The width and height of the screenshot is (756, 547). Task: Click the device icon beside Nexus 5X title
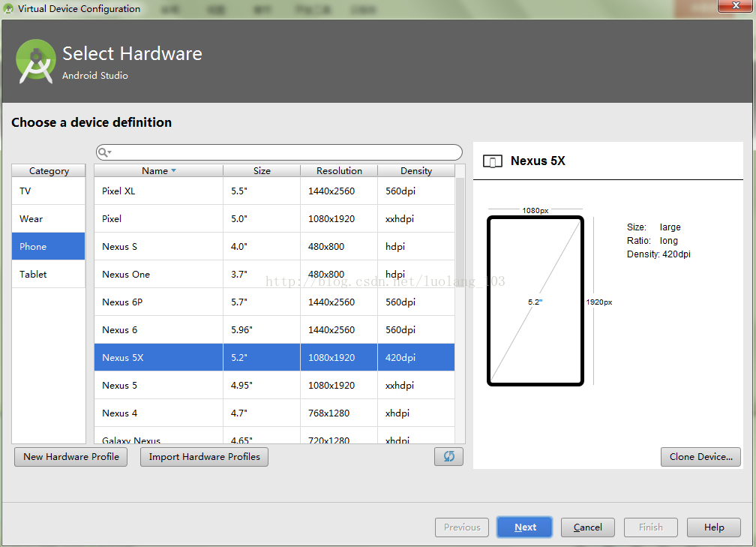pyautogui.click(x=492, y=161)
